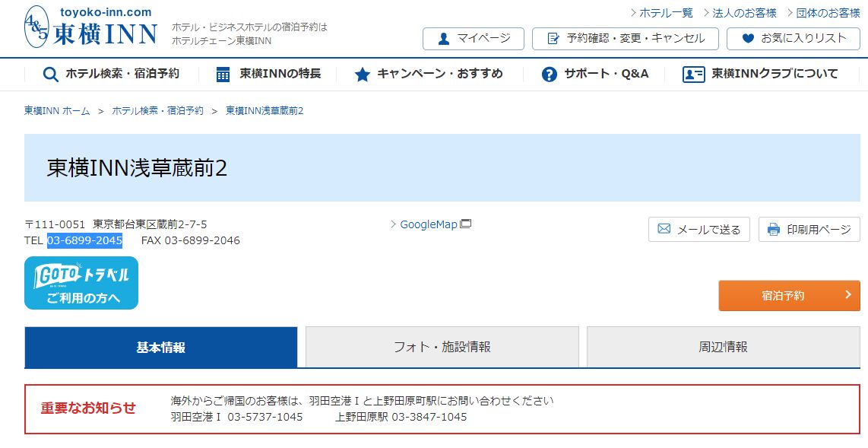Click the GoTo Travel banner
This screenshot has height=448, width=868.
point(81,283)
